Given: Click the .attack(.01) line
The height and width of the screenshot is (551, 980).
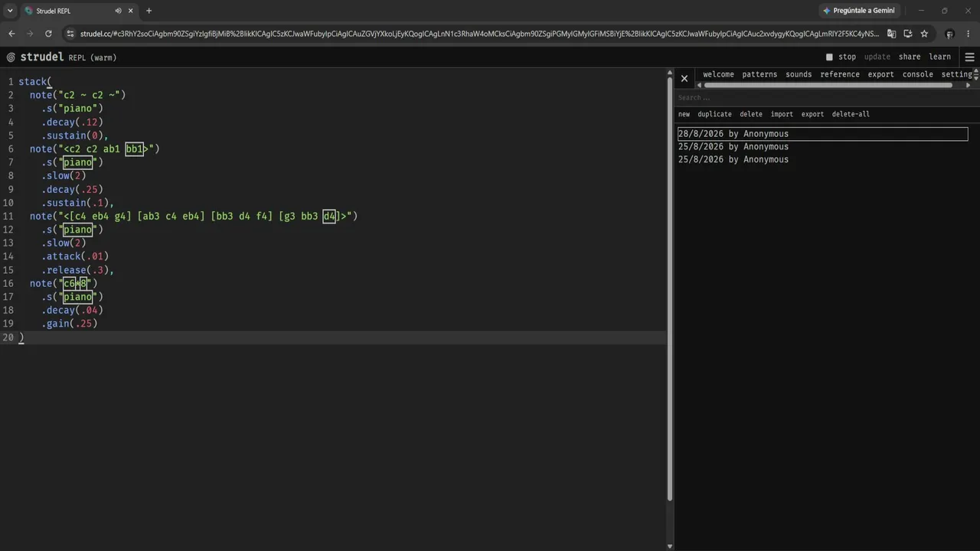Looking at the screenshot, I should pyautogui.click(x=75, y=256).
